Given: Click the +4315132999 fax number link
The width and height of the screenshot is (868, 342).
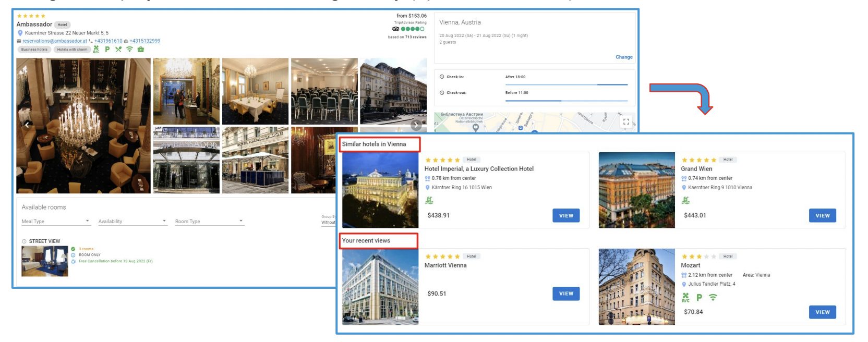Looking at the screenshot, I should pyautogui.click(x=145, y=41).
